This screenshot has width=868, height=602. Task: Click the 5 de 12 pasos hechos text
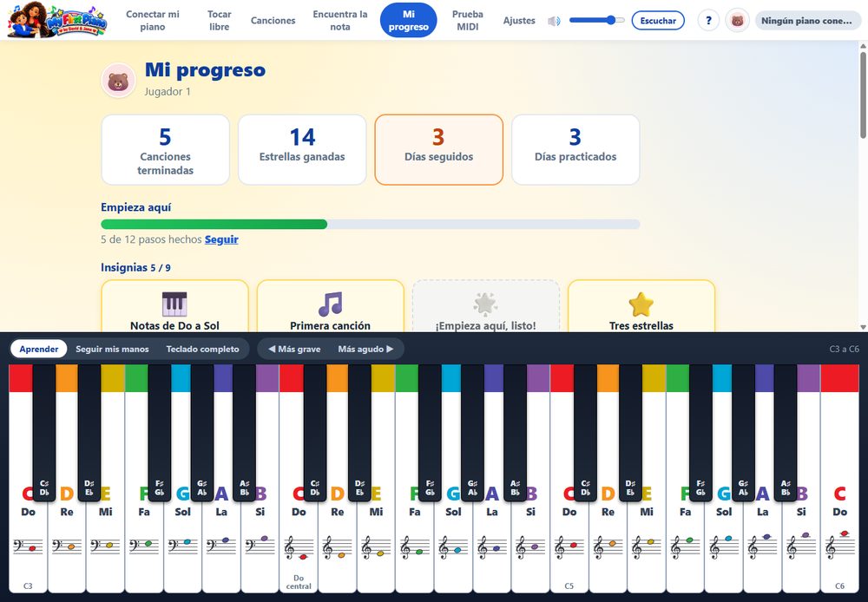(x=151, y=239)
